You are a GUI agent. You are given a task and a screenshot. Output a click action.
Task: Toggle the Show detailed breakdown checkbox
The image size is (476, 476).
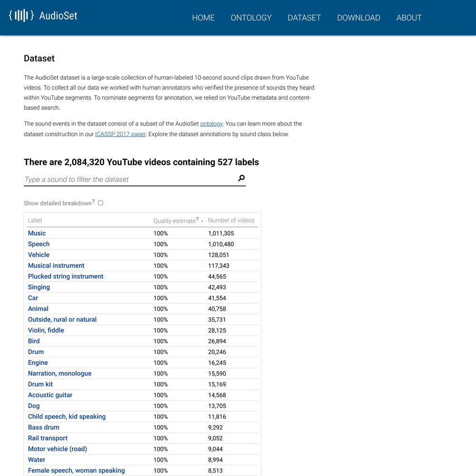pos(101,203)
